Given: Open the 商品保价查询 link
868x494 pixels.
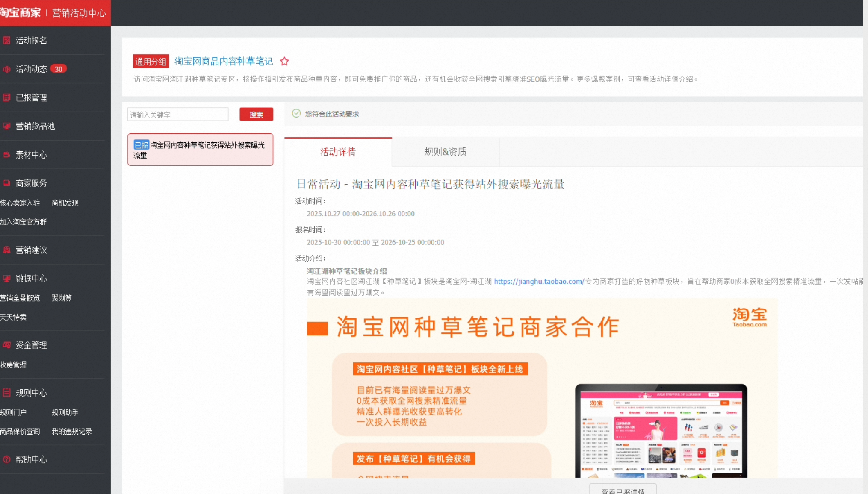Looking at the screenshot, I should point(20,432).
